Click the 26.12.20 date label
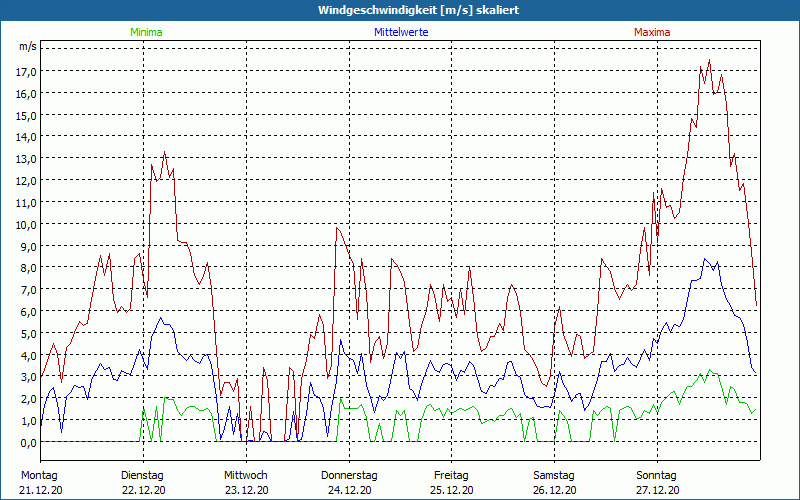The image size is (800, 500). click(x=555, y=490)
